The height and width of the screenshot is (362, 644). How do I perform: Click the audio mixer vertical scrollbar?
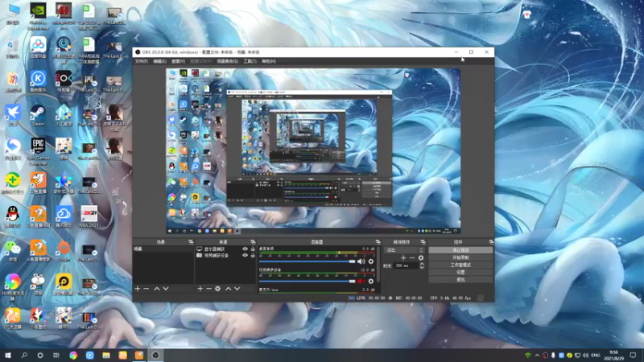[x=378, y=265]
